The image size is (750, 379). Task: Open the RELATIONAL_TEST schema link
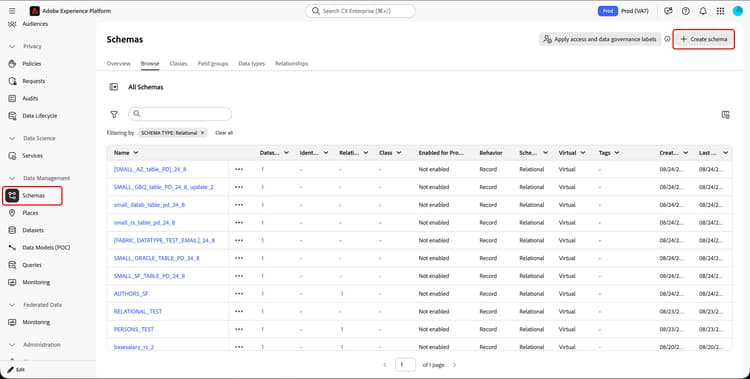(x=138, y=311)
